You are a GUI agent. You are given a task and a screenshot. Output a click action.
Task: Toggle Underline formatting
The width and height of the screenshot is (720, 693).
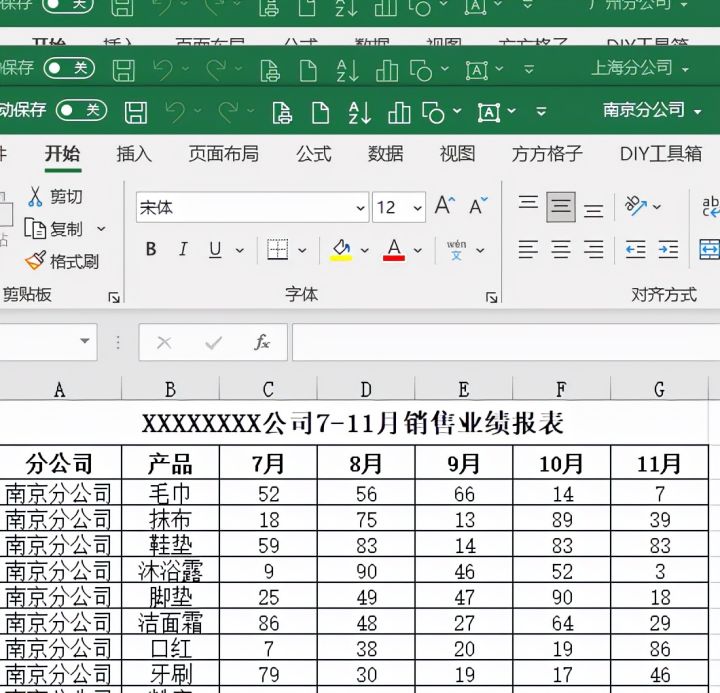pyautogui.click(x=215, y=249)
